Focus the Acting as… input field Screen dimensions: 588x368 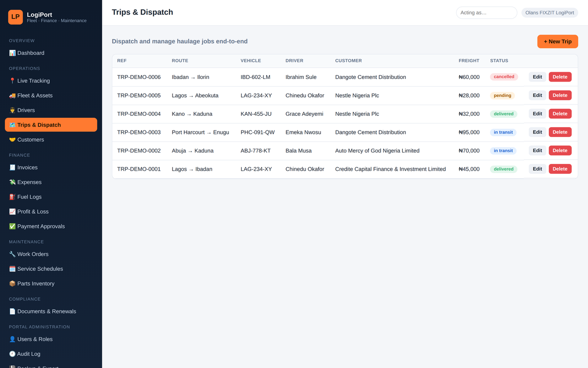pyautogui.click(x=487, y=13)
